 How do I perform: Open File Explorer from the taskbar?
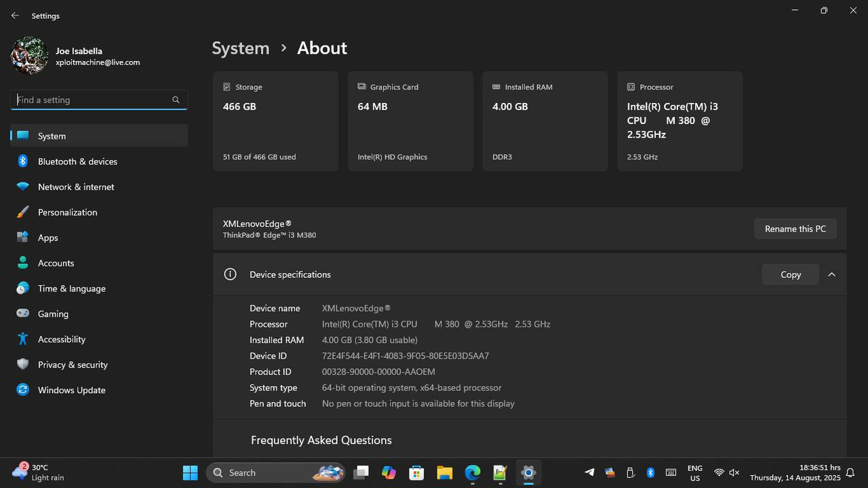pos(444,472)
